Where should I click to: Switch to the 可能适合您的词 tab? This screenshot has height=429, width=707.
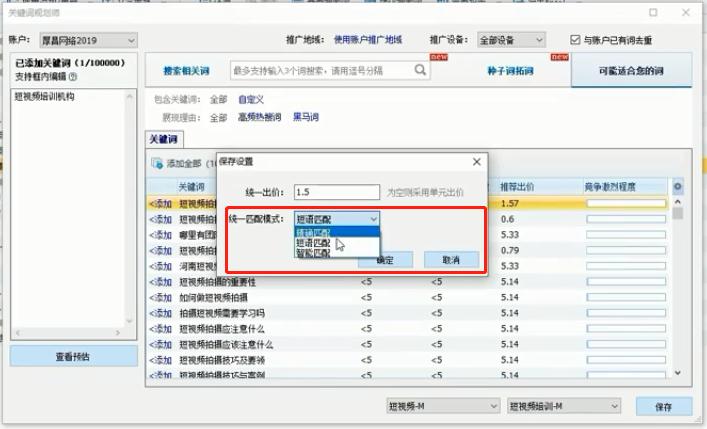631,70
